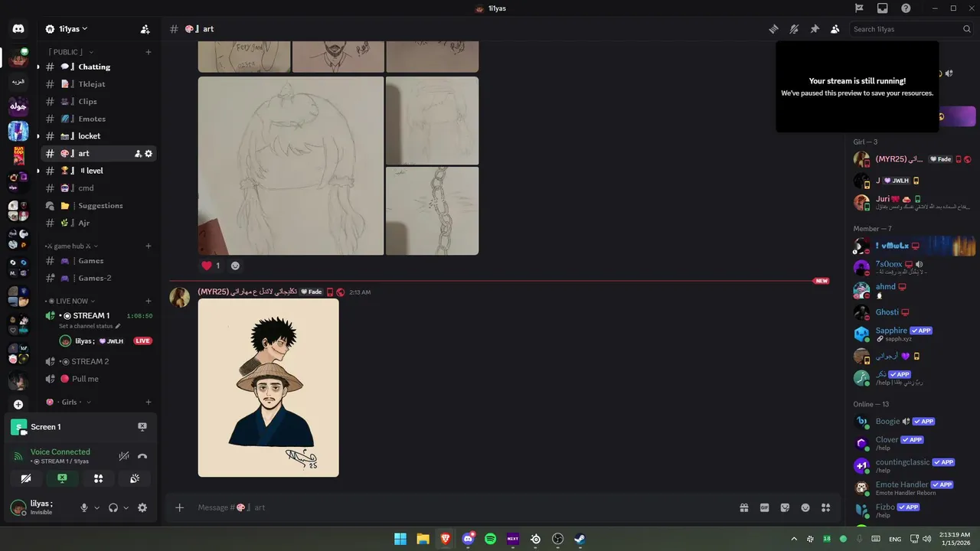Open microphone input options chevron
The height and width of the screenshot is (551, 980).
click(x=96, y=507)
